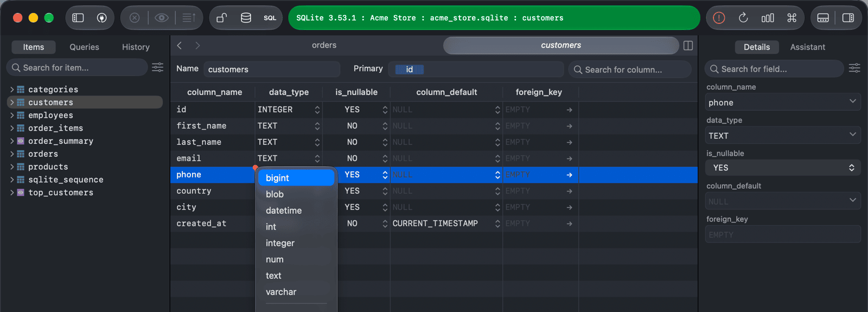Expand the employees table tree item
Viewport: 868px width, 312px height.
pos(12,115)
